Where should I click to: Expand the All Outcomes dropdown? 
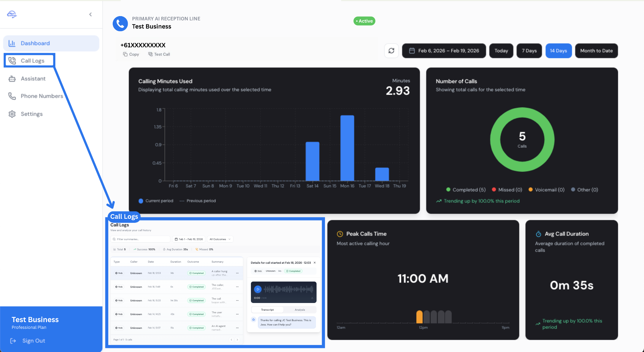(220, 239)
